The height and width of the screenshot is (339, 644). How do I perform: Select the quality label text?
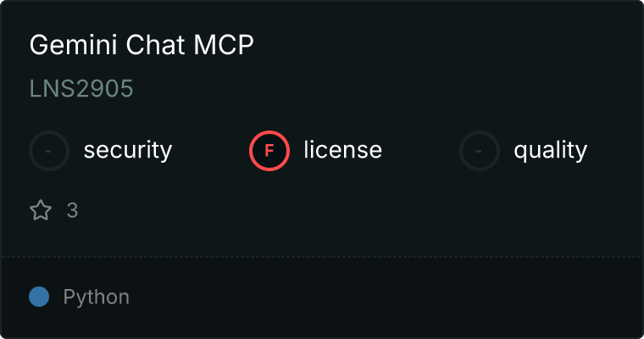(x=550, y=150)
